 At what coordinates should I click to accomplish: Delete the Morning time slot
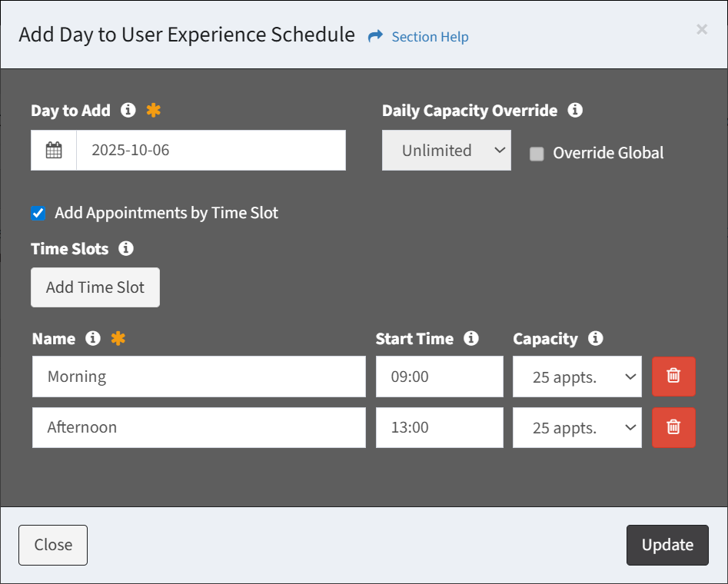(673, 376)
